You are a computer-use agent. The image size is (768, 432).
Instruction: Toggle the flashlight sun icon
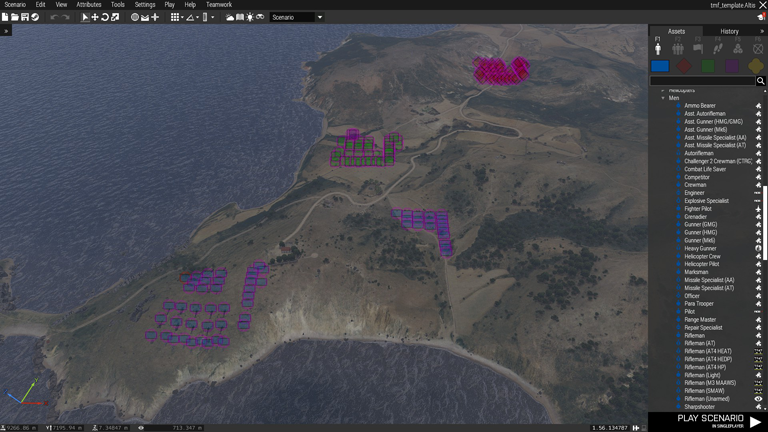[x=250, y=17]
